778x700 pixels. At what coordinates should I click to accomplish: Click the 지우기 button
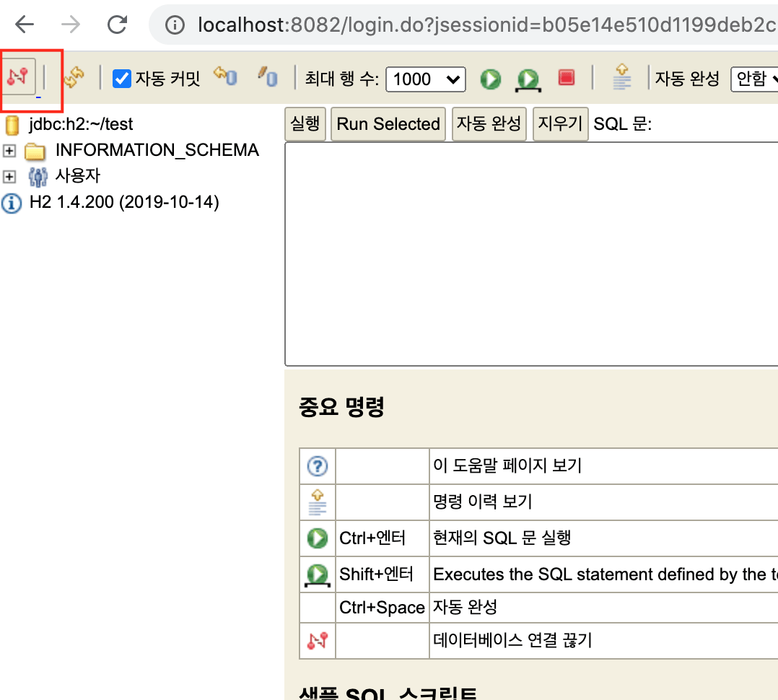[561, 124]
